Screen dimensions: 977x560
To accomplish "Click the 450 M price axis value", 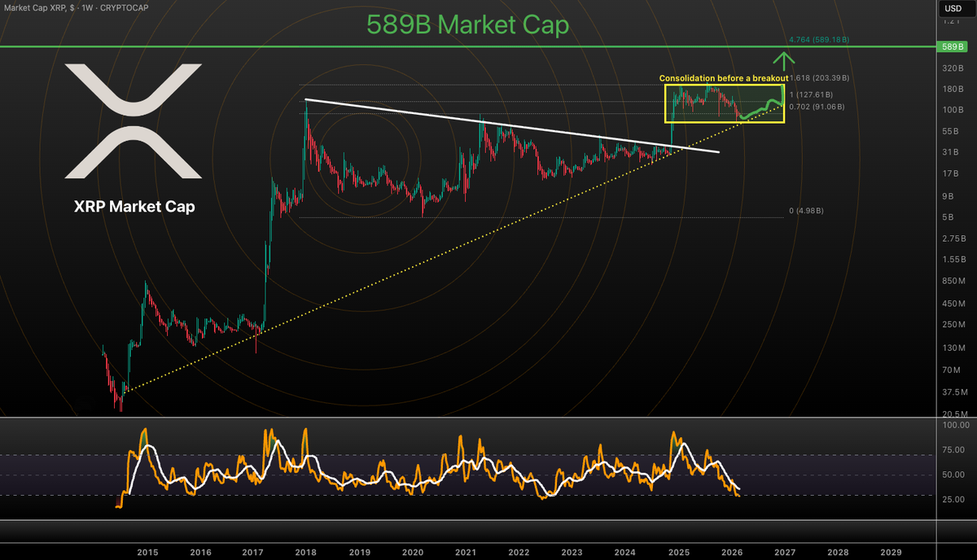I will [953, 304].
